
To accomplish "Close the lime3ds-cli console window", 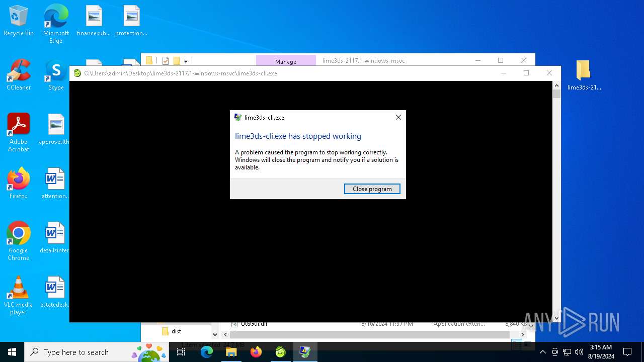I will pyautogui.click(x=549, y=73).
